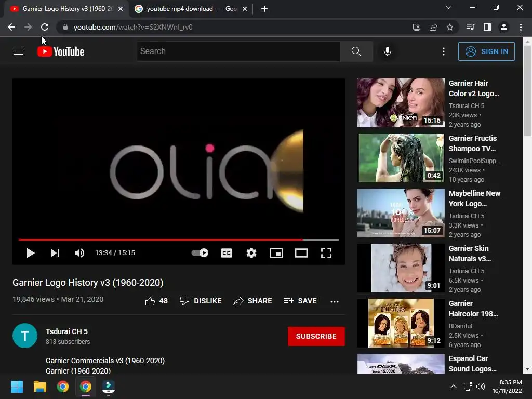Go back to previous page
Image resolution: width=532 pixels, height=399 pixels.
coord(11,27)
